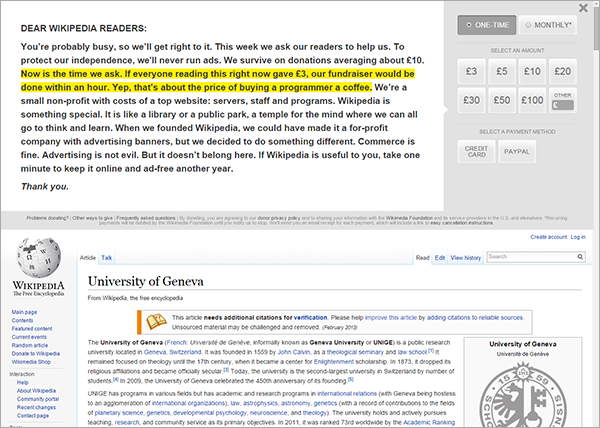The width and height of the screenshot is (600, 428).
Task: Open About Wikipedia sidebar link
Action: (x=36, y=391)
